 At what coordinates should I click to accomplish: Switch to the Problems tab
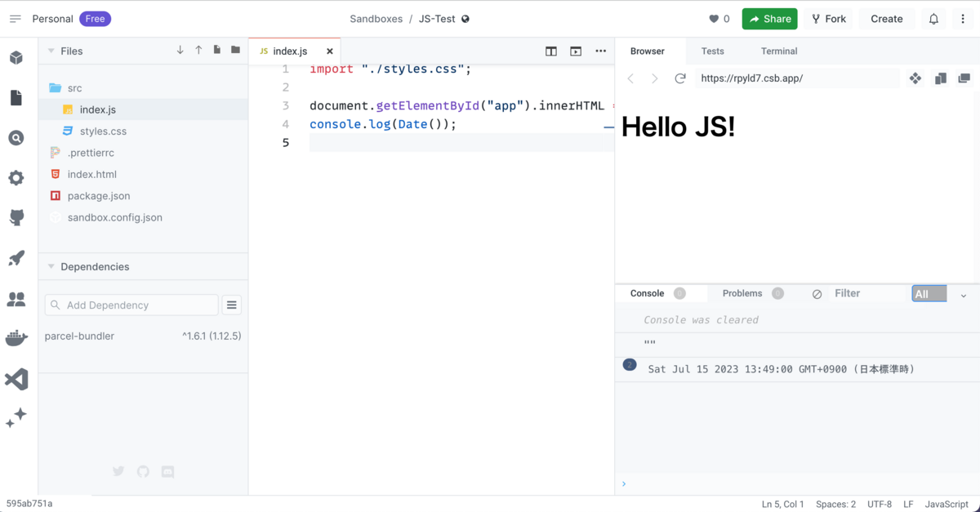[x=742, y=293]
